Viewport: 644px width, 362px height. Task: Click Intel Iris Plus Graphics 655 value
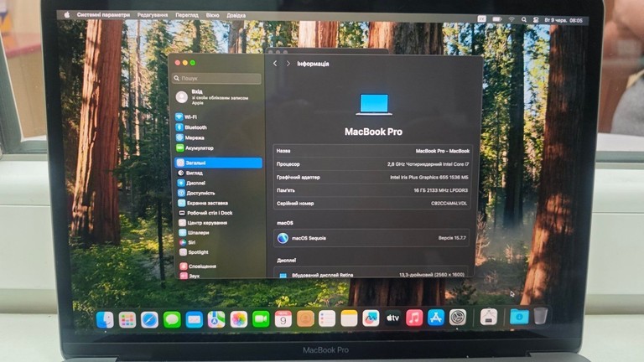point(428,178)
